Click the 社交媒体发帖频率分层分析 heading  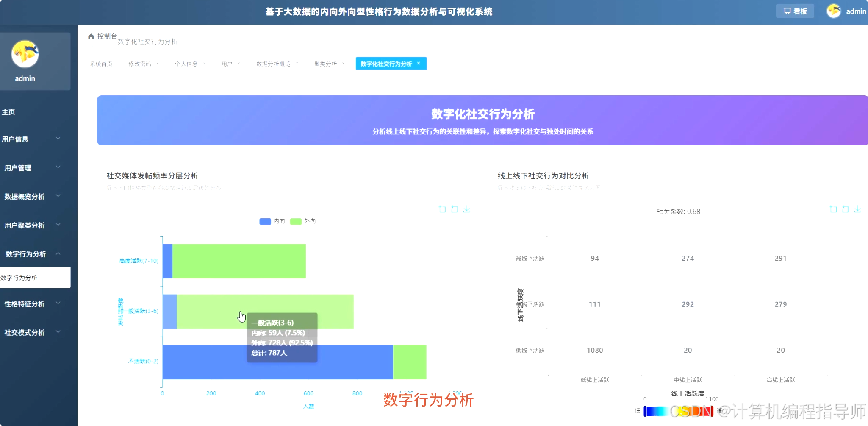click(152, 175)
